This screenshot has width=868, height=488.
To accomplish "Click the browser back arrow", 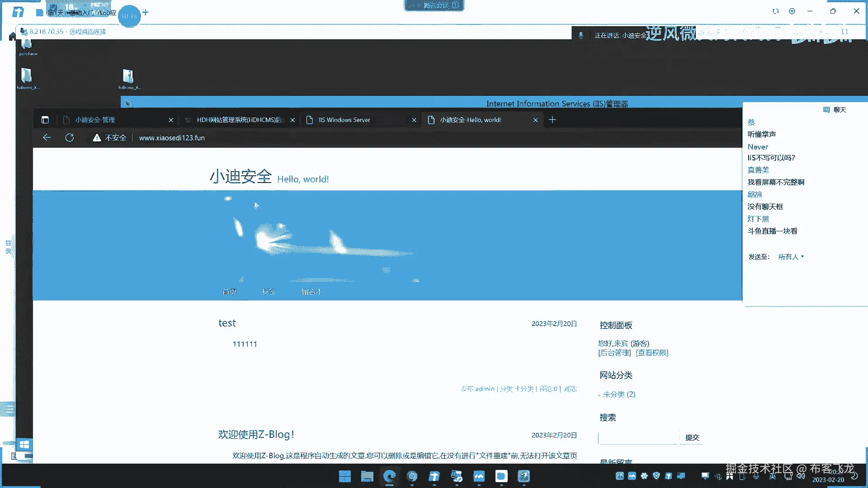I will point(47,137).
